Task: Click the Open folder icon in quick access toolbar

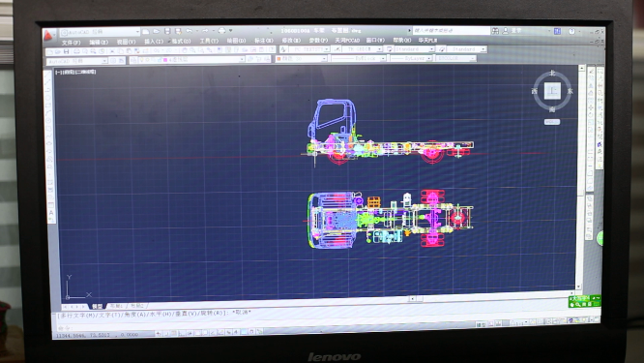Action: click(157, 31)
